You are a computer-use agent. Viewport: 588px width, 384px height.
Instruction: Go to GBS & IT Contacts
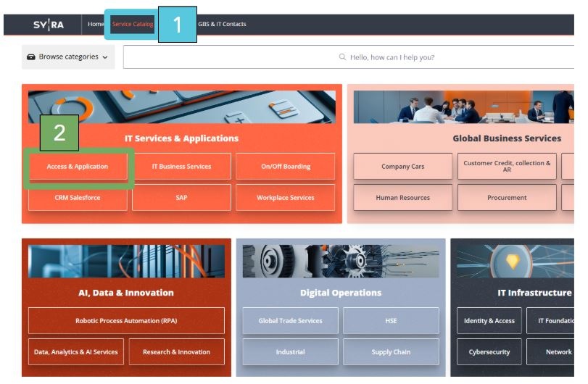coord(222,24)
